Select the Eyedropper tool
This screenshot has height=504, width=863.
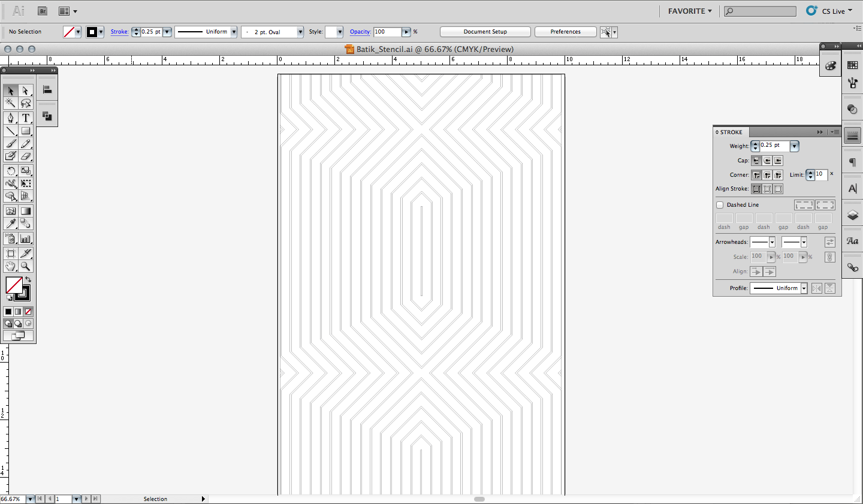coord(10,224)
